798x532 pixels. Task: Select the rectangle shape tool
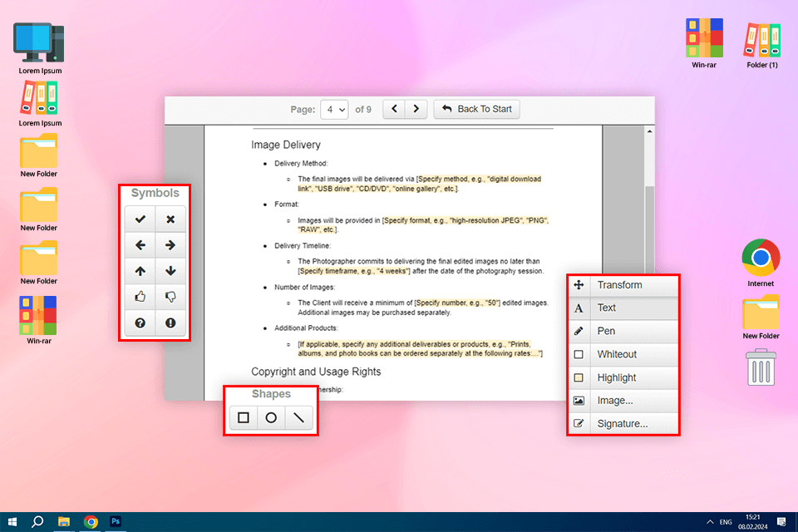244,418
